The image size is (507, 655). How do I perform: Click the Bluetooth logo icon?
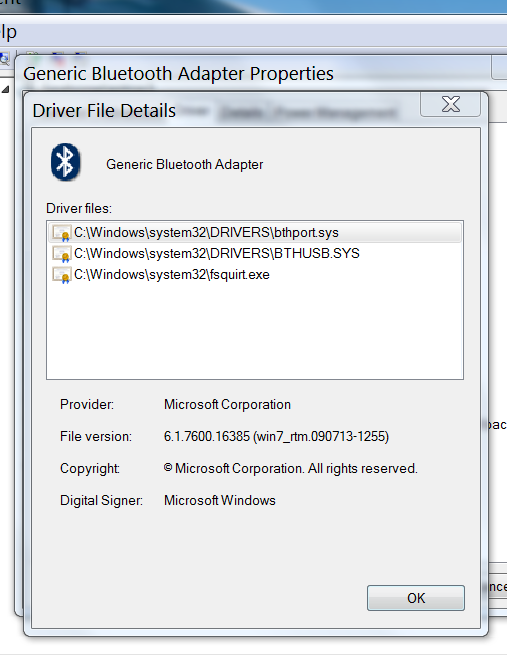tap(65, 162)
